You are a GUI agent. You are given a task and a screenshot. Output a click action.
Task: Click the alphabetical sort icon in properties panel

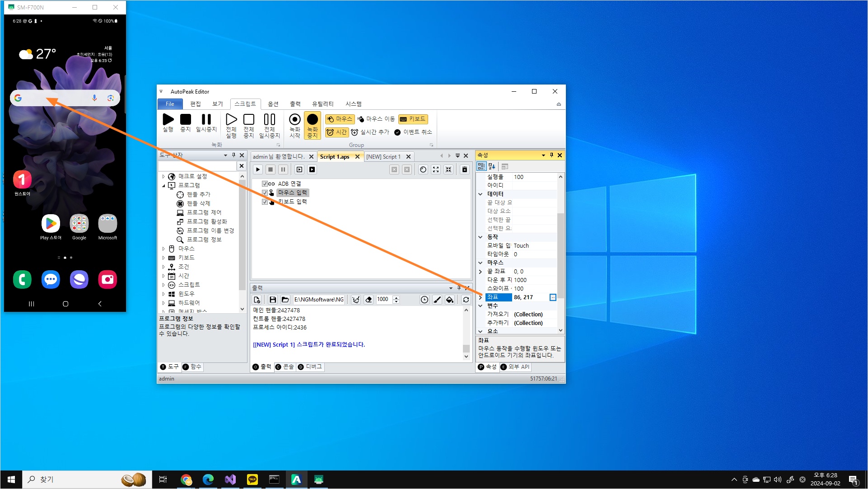coord(492,166)
